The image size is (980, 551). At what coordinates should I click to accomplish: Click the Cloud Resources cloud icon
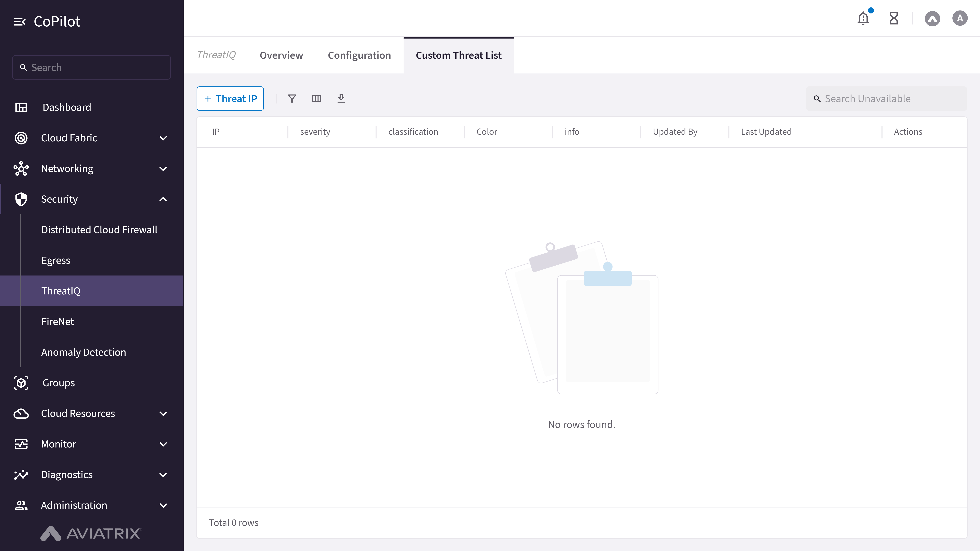tap(21, 413)
